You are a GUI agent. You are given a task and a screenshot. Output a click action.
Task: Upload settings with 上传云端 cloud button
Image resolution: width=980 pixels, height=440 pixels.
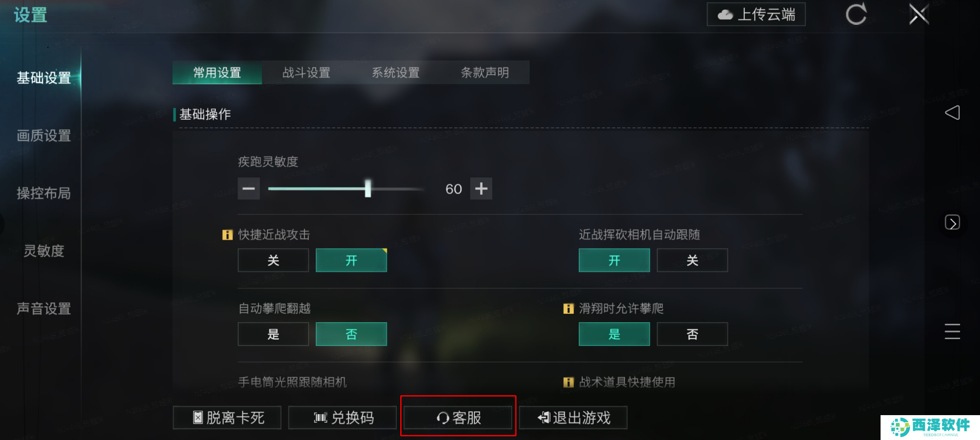(x=756, y=14)
